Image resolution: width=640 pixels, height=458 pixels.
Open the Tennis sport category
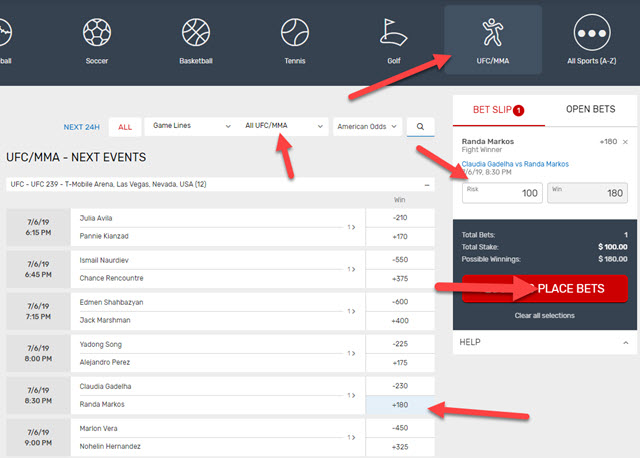[x=295, y=33]
